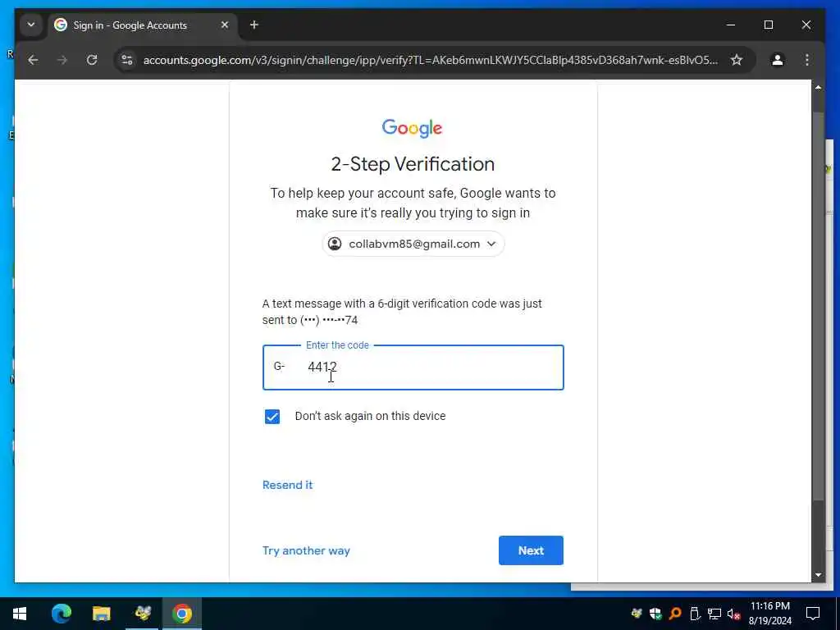
Task: Maximize the Chrome window
Action: pyautogui.click(x=768, y=25)
